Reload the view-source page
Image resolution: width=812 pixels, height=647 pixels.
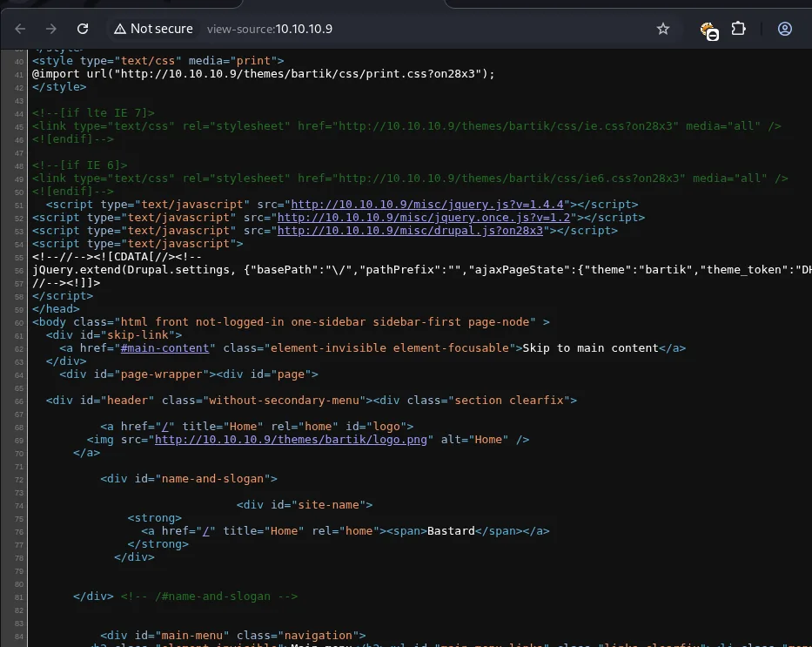point(83,29)
